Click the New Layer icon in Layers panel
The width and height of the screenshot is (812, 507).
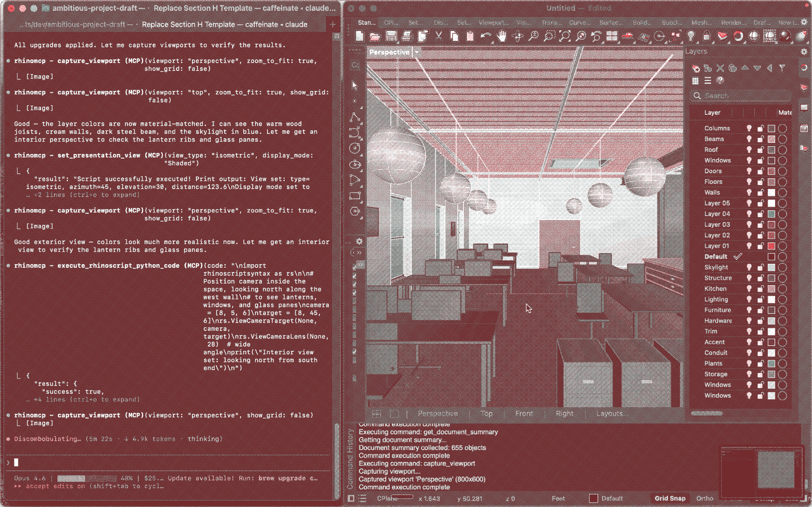click(696, 68)
